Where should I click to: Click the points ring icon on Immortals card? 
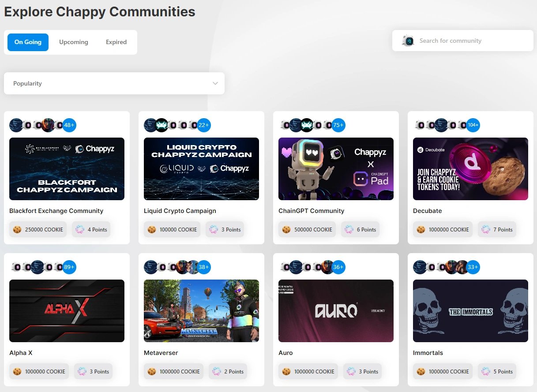[486, 371]
